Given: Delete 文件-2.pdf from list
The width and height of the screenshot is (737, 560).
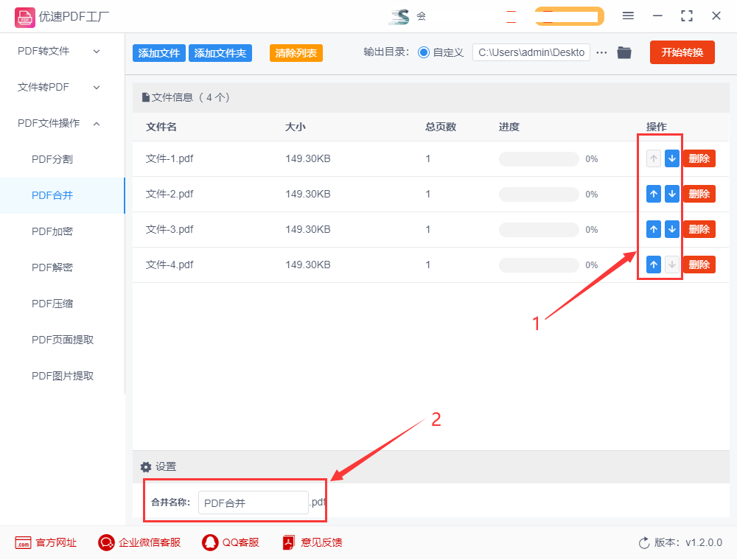Looking at the screenshot, I should pyautogui.click(x=699, y=194).
